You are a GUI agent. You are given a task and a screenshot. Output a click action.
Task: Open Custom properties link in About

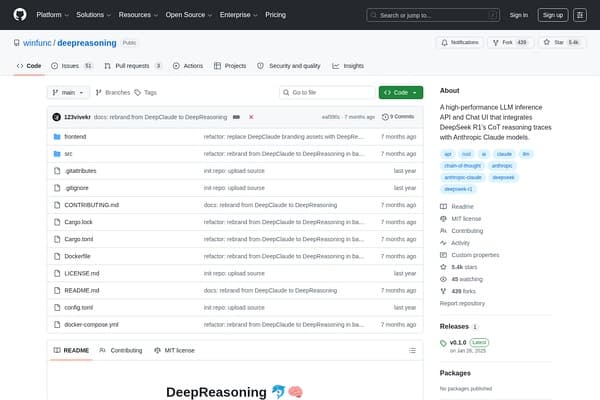pos(470,255)
